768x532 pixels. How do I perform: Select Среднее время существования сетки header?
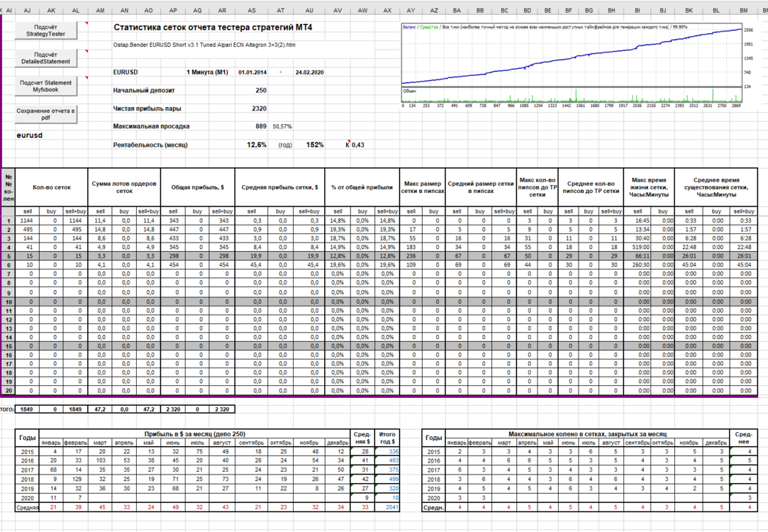pos(716,187)
